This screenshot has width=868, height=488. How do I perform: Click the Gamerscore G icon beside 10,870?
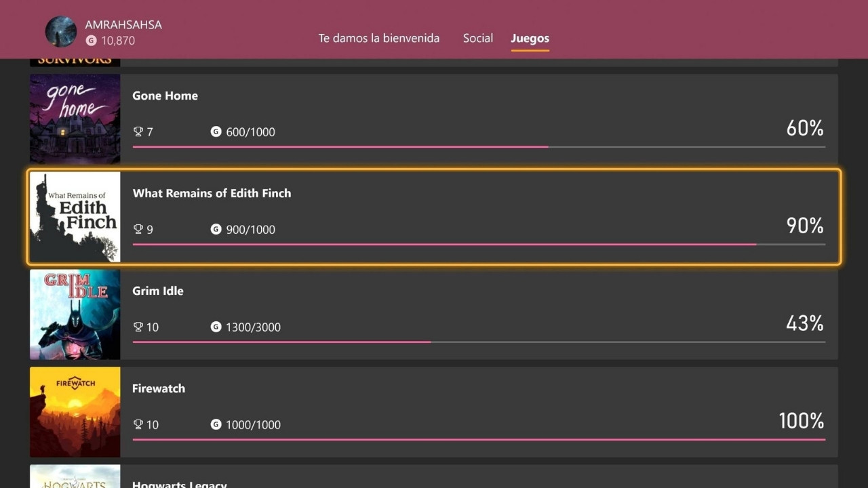tap(91, 41)
